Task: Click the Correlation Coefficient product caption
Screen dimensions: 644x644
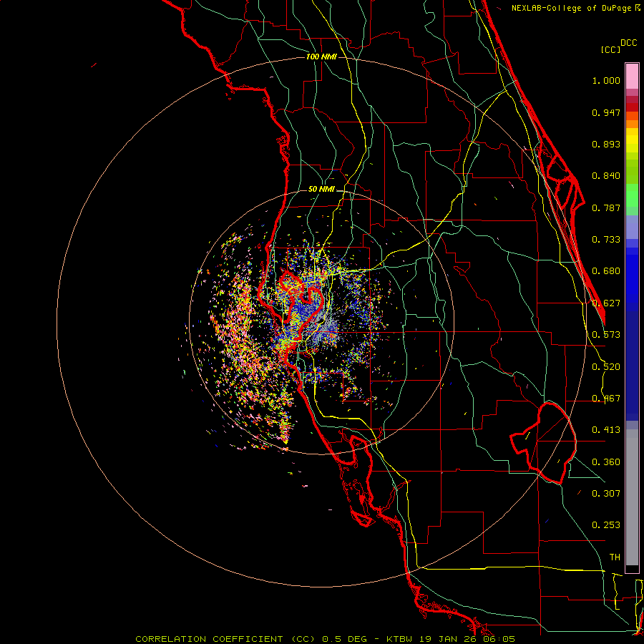Action: click(326, 639)
